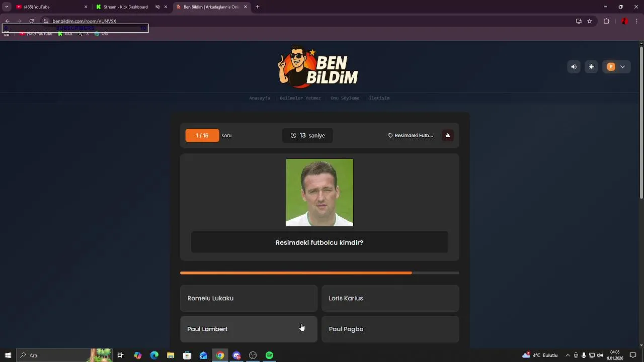The image size is (644, 362).
Task: Unmute the Kick Dashboard tab audio icon
Action: pyautogui.click(x=157, y=7)
